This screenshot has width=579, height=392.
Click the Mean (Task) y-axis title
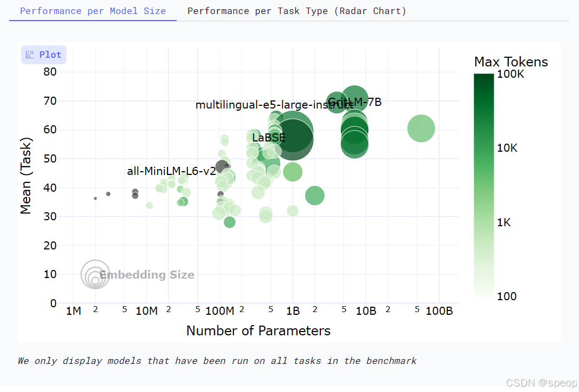(x=26, y=175)
